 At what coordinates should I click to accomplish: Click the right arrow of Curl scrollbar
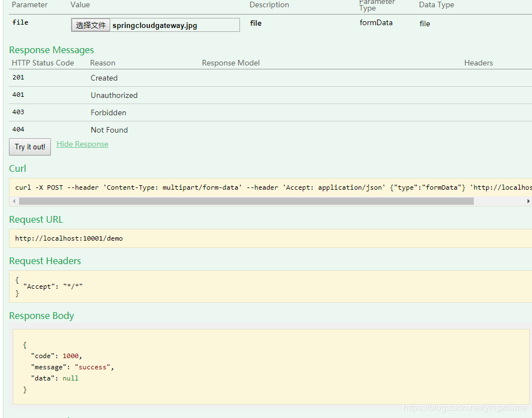[x=528, y=201]
